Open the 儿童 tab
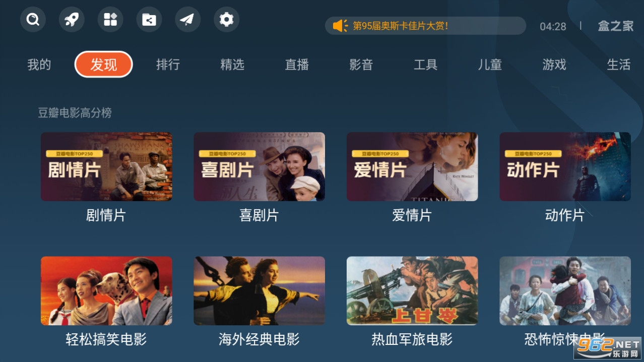Image resolution: width=644 pixels, height=362 pixels. tap(490, 65)
